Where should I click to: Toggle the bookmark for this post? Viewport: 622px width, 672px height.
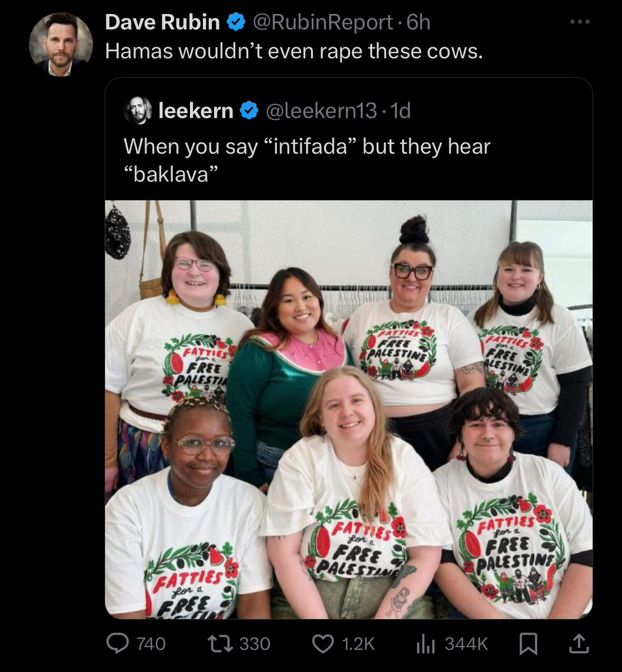(x=527, y=644)
